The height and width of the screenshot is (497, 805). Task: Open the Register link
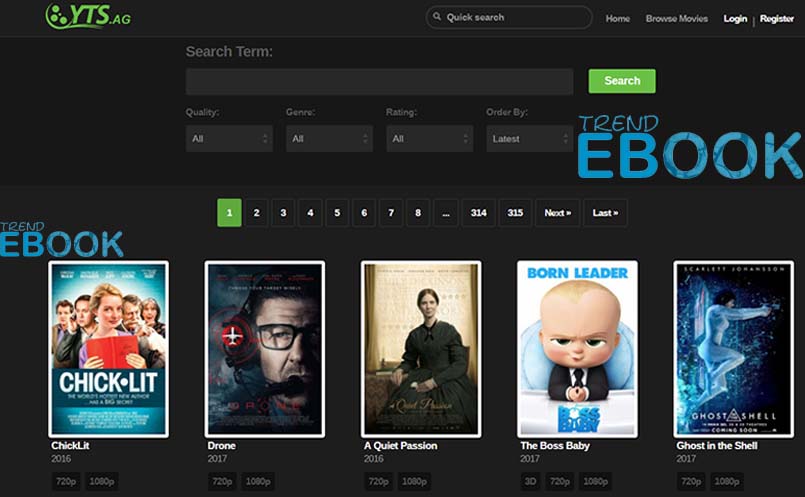click(777, 18)
